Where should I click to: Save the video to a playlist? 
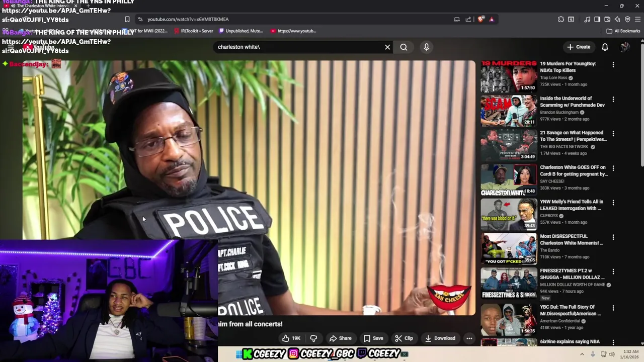(x=373, y=338)
